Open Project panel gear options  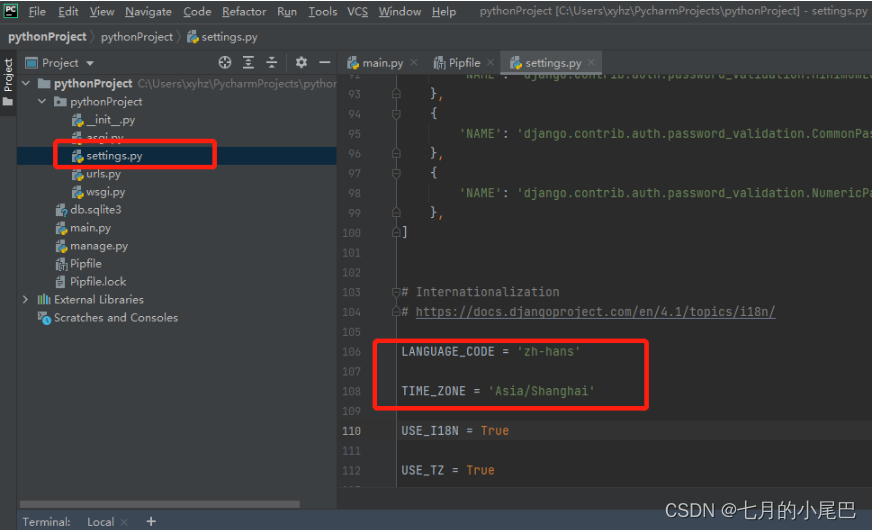click(301, 62)
